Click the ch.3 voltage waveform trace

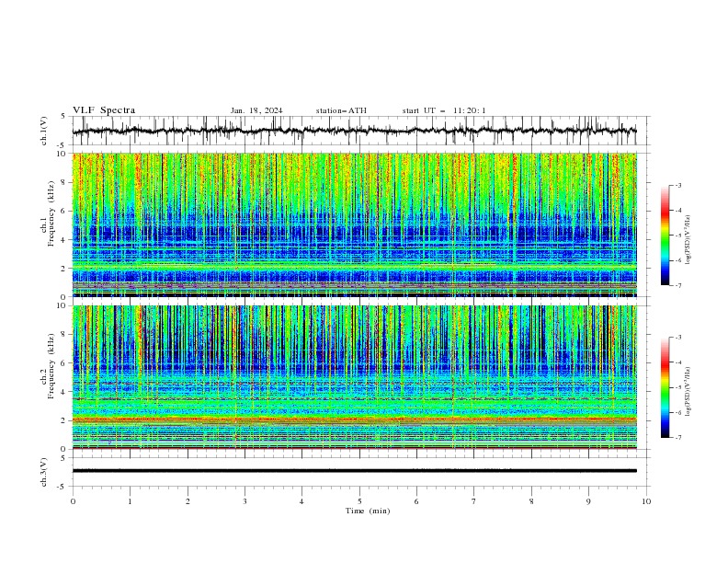coord(354,471)
